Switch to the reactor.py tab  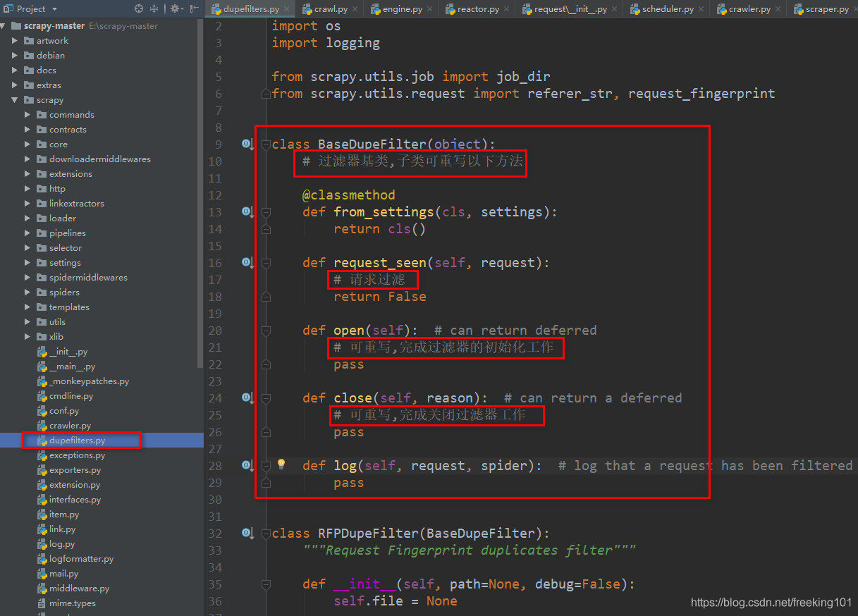[478, 9]
